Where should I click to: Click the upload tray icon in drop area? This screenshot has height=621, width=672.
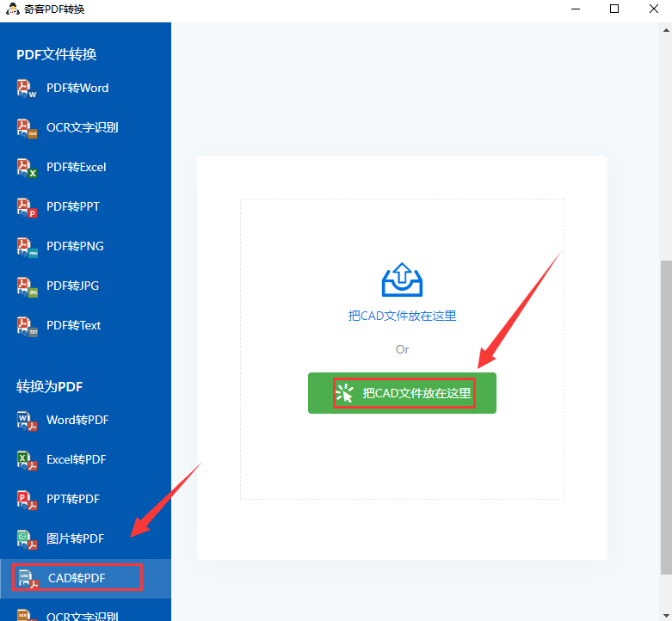pos(402,280)
